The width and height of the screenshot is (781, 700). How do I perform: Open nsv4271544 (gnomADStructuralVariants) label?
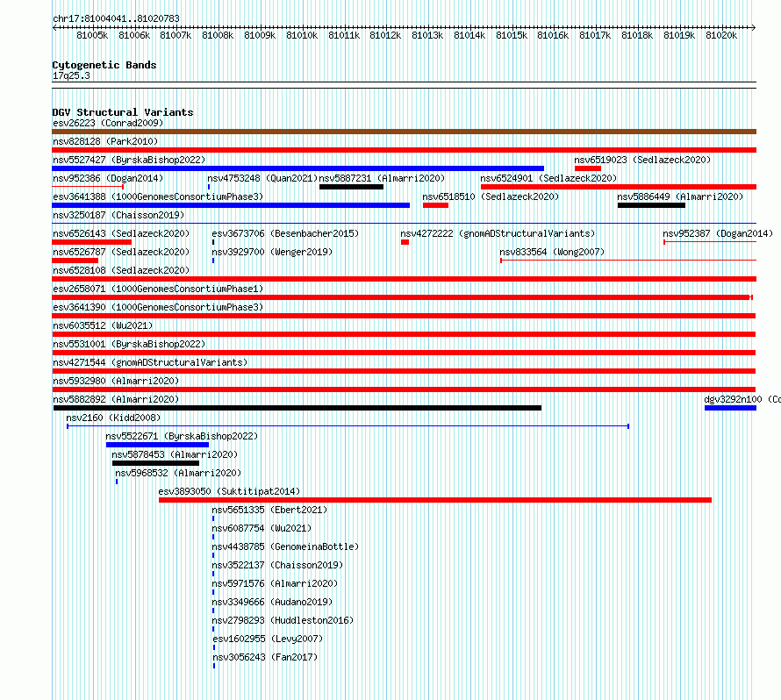(x=150, y=362)
